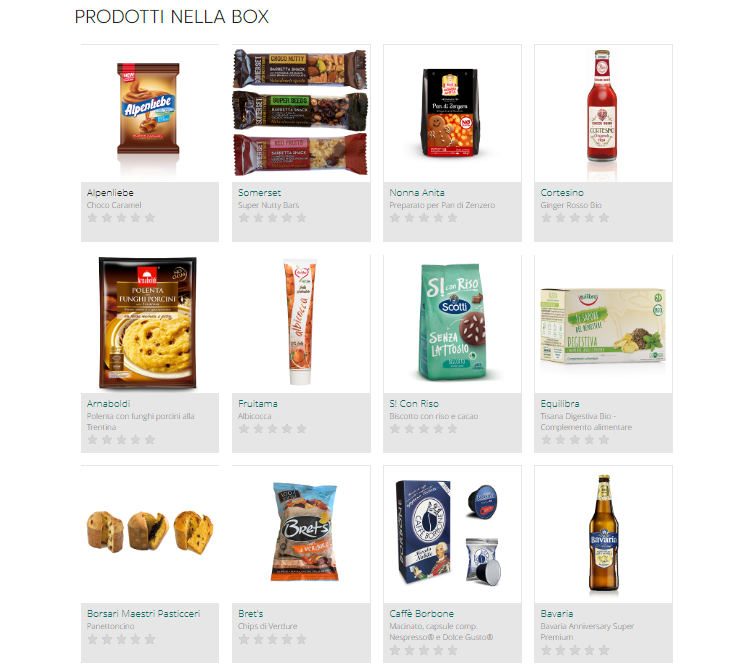Select the Fruitama Albicocca tube image
753x672 pixels.
[301, 324]
